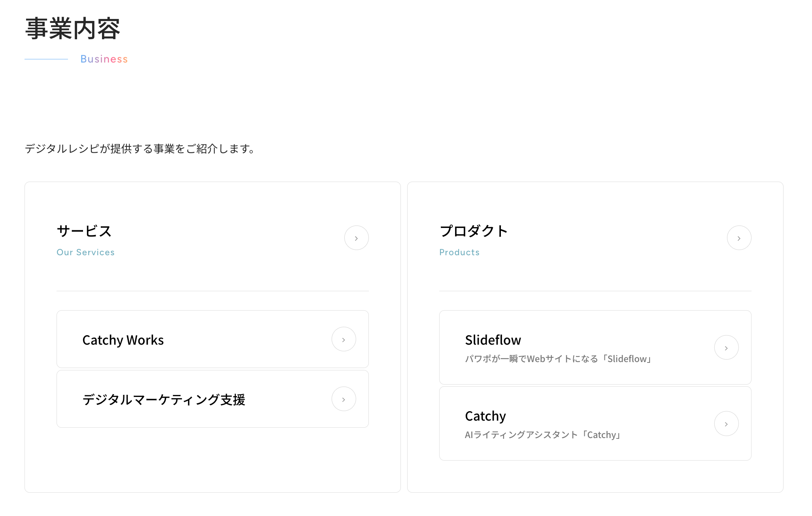Screen dimensions: 812x516
Task: Click the "Our Services" subtitle
Action: [x=85, y=252]
